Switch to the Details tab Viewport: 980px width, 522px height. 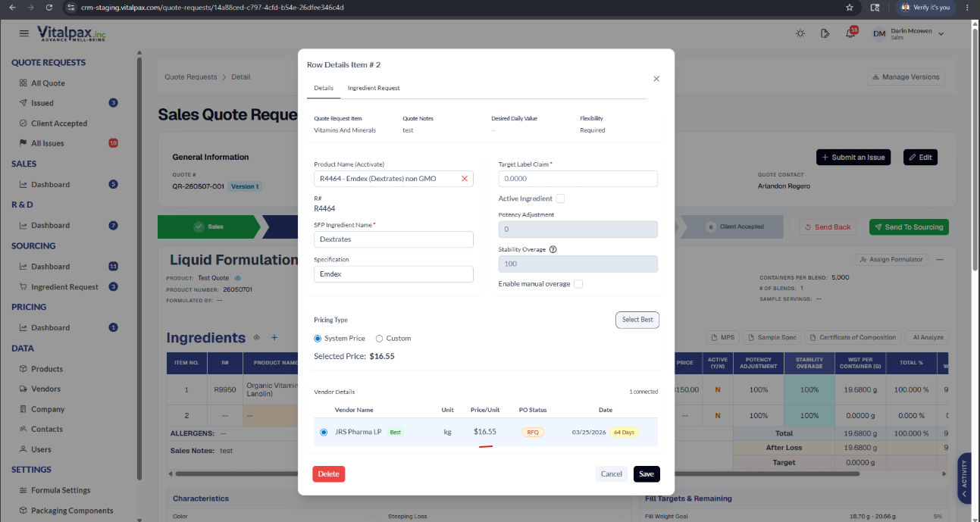324,88
